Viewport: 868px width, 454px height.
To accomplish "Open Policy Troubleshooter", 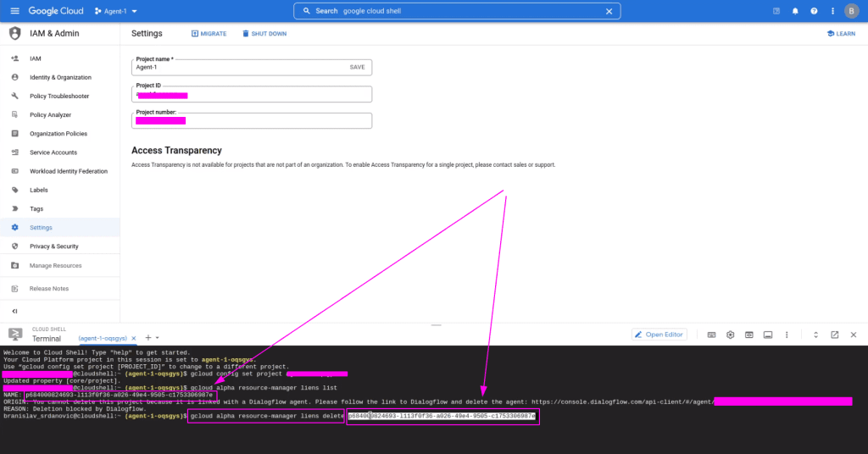I will (x=60, y=97).
